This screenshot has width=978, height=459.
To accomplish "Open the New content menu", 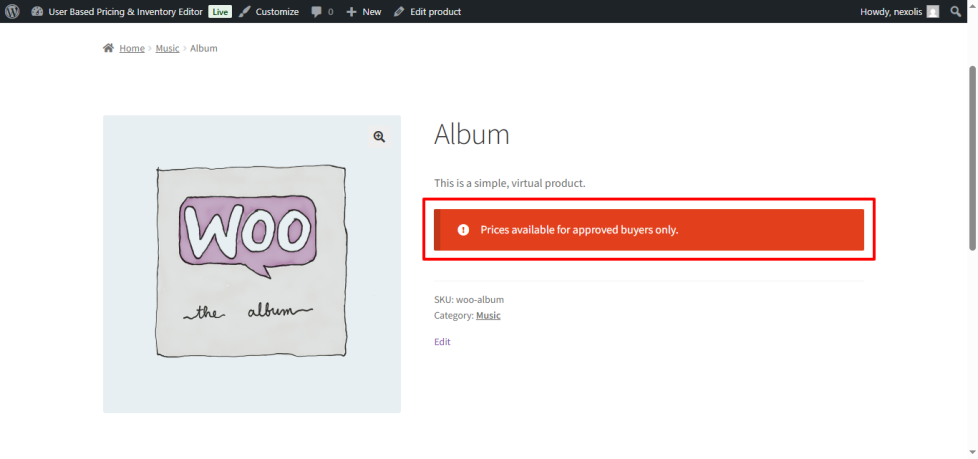I will tap(364, 11).
